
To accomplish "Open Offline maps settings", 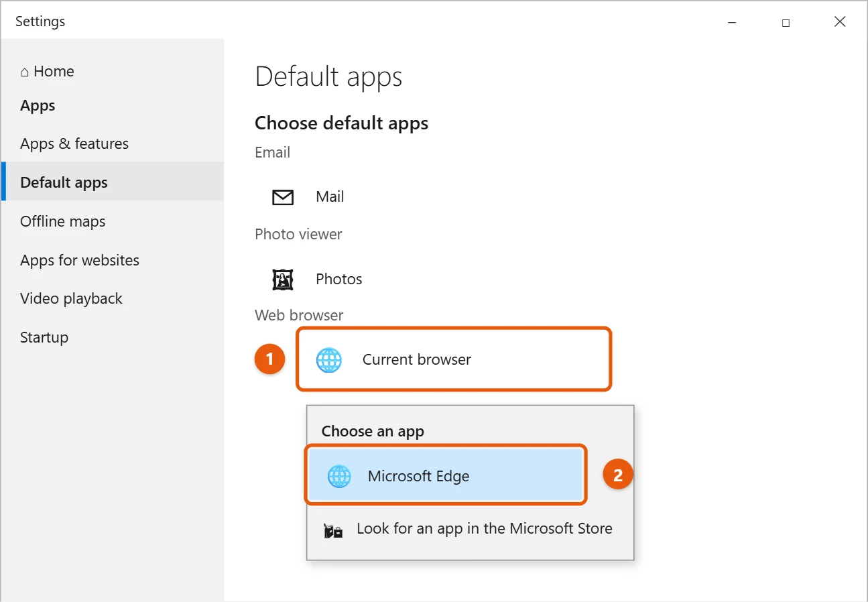I will (x=63, y=221).
